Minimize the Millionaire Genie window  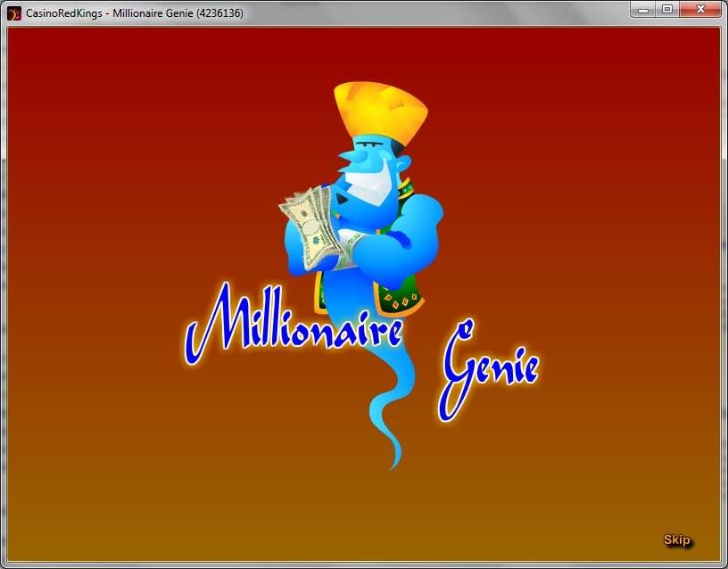643,10
